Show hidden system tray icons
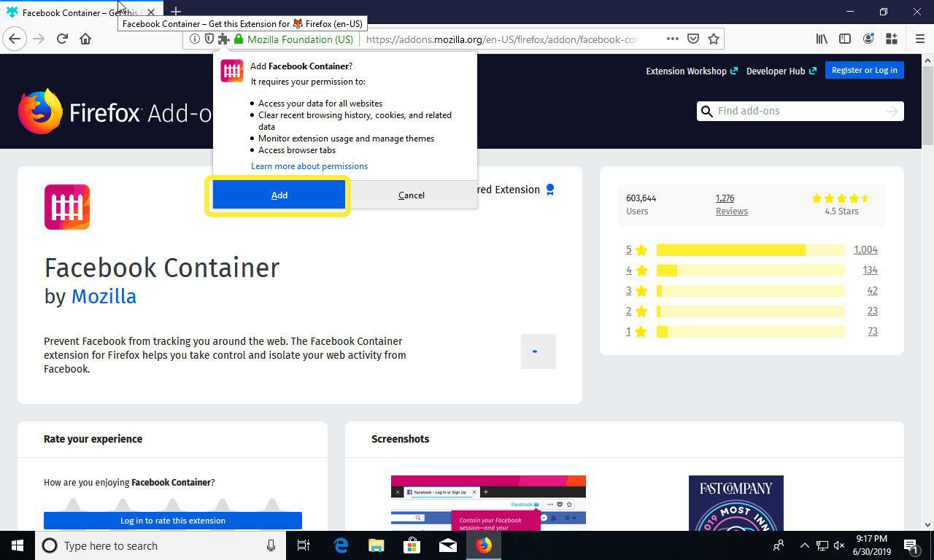Image resolution: width=934 pixels, height=560 pixels. pyautogui.click(x=805, y=545)
